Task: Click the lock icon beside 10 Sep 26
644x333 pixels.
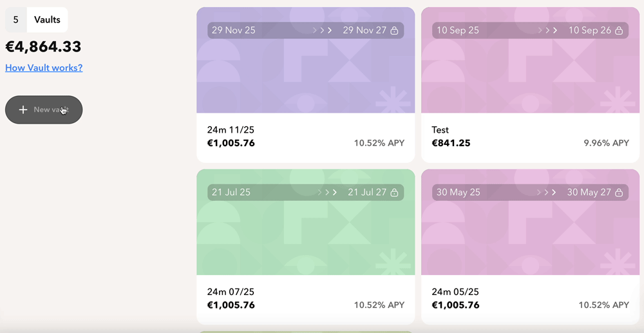Action: tap(619, 30)
